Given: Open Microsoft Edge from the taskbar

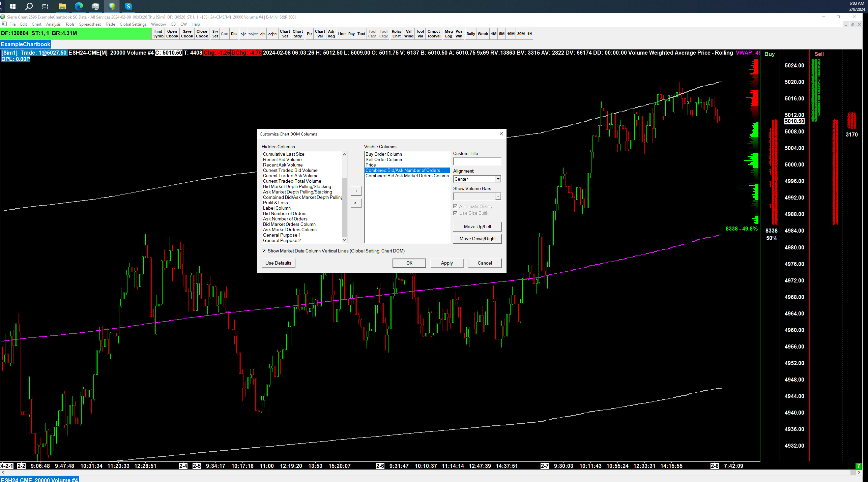Looking at the screenshot, I should pyautogui.click(x=79, y=6).
